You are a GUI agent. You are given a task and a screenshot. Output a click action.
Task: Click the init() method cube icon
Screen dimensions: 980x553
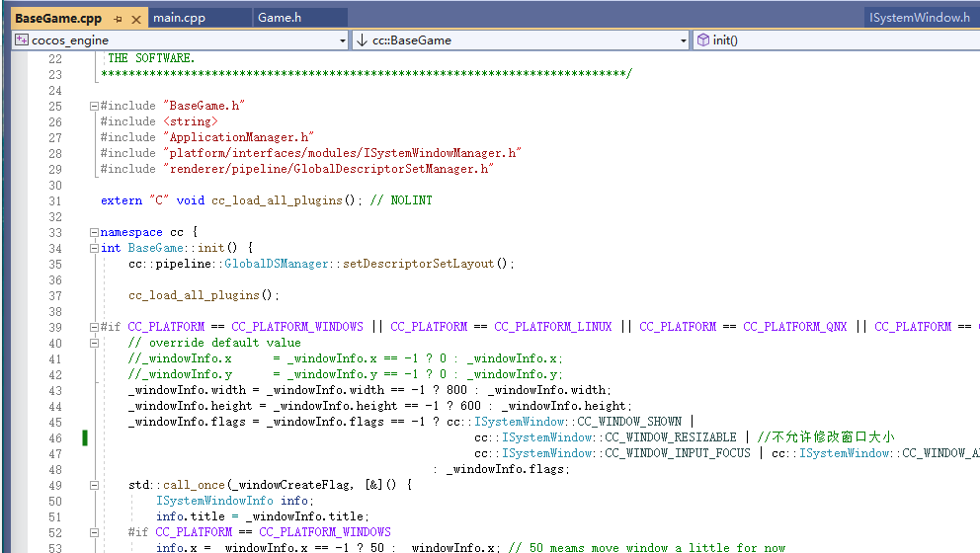coord(703,39)
